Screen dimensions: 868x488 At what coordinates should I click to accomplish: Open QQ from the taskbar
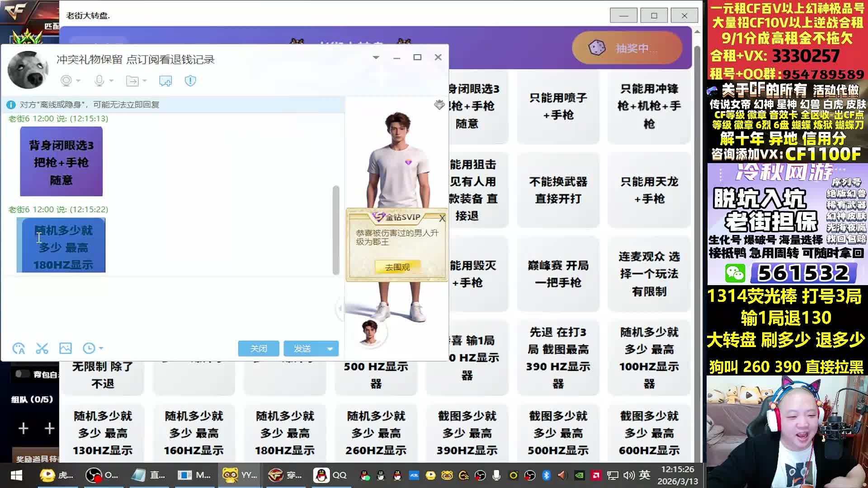click(331, 475)
